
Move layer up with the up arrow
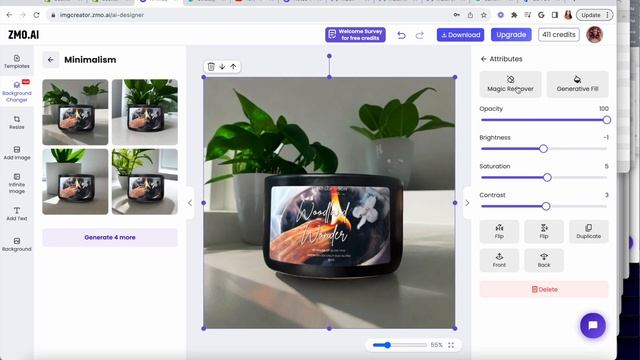(x=233, y=67)
